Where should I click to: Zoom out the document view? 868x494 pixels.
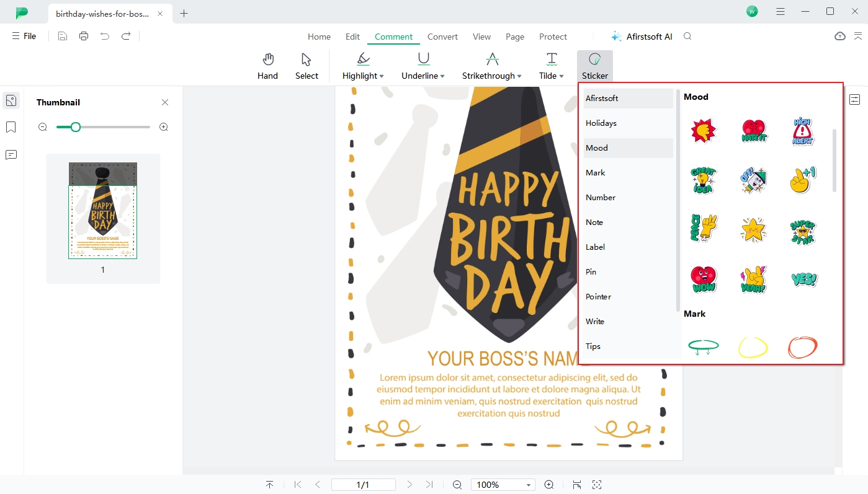click(457, 485)
